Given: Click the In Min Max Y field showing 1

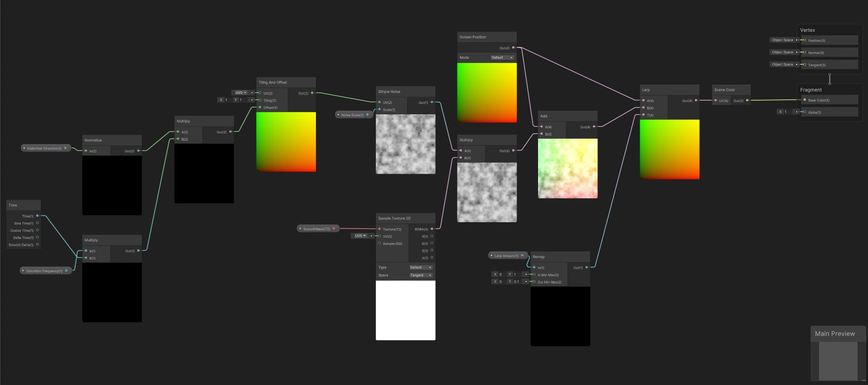Looking at the screenshot, I should point(517,274).
